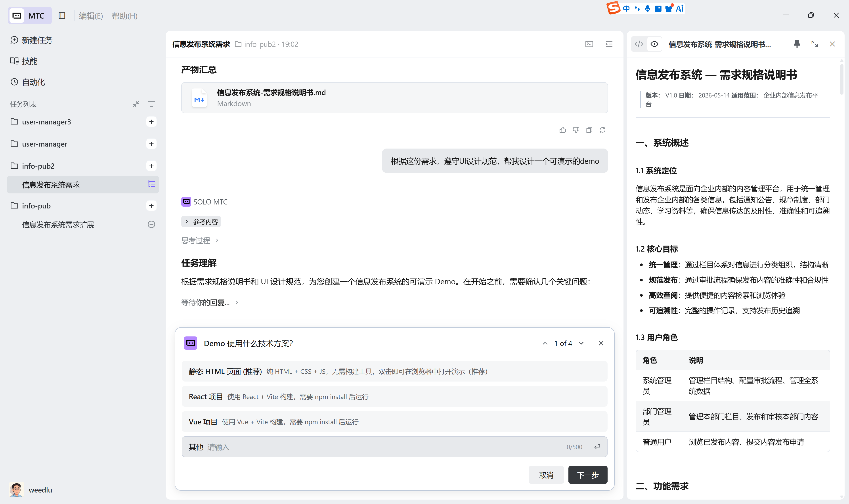Screen dimensions: 849x504
Task: Open the user-manager3 folder
Action: click(46, 122)
